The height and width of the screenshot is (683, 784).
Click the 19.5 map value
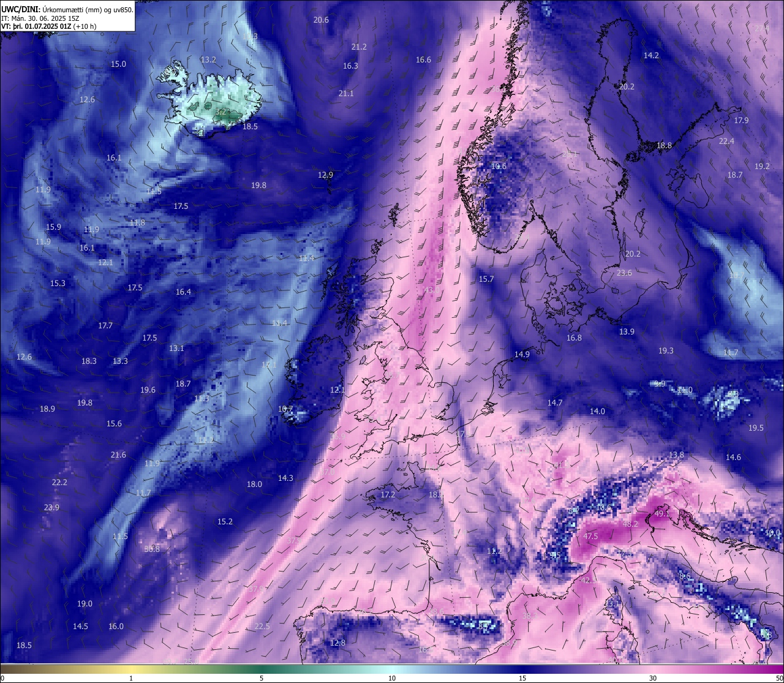(x=756, y=428)
